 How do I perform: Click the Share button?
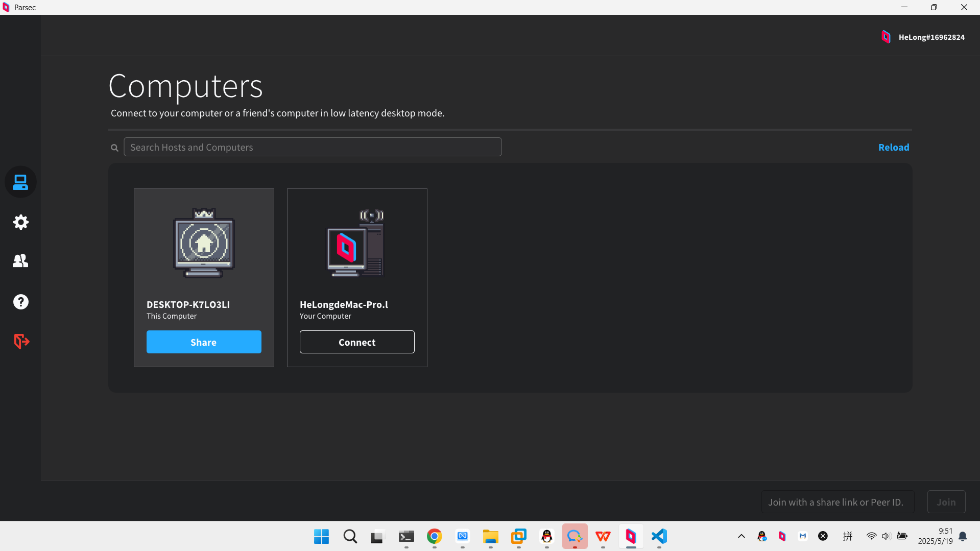click(x=204, y=342)
